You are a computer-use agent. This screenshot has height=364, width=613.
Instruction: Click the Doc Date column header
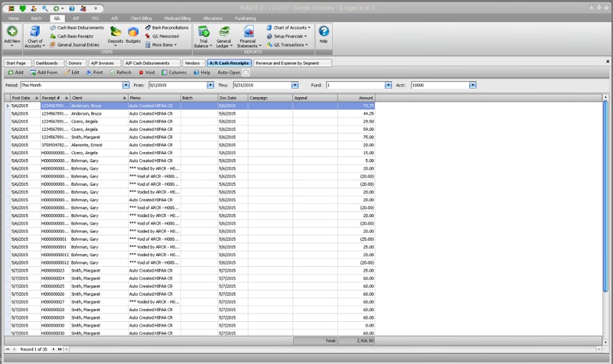tap(233, 98)
